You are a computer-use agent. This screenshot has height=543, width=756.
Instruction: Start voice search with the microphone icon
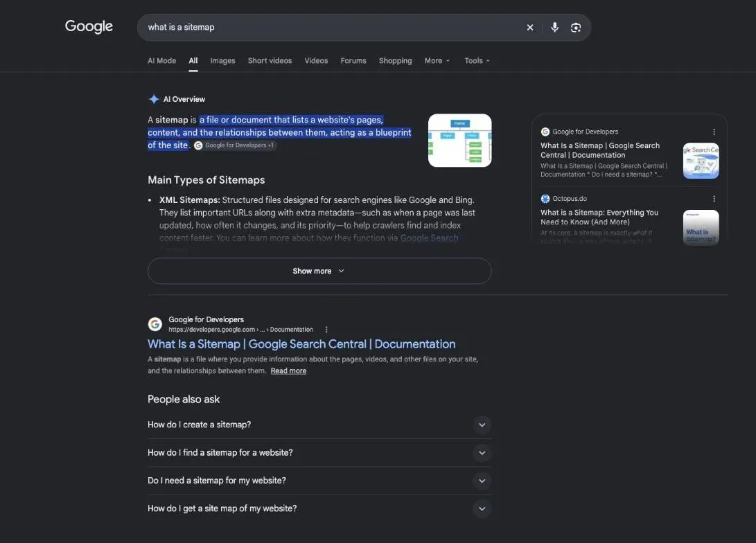point(555,28)
